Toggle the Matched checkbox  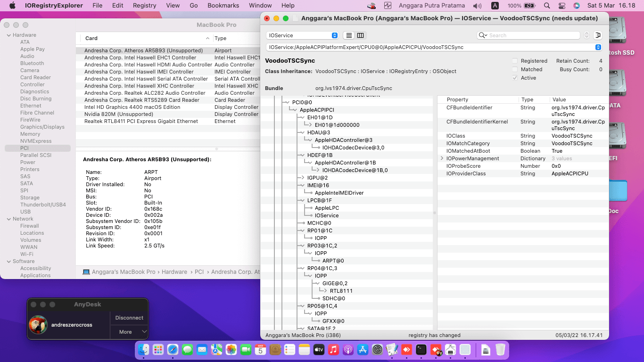pyautogui.click(x=515, y=69)
